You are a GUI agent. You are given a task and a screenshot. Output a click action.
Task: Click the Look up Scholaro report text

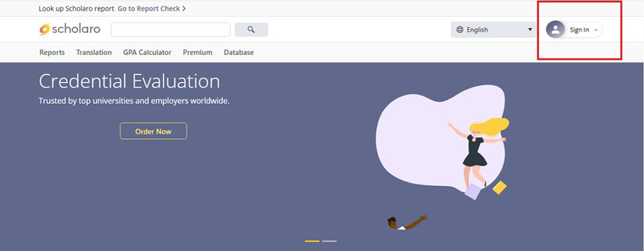(x=76, y=8)
